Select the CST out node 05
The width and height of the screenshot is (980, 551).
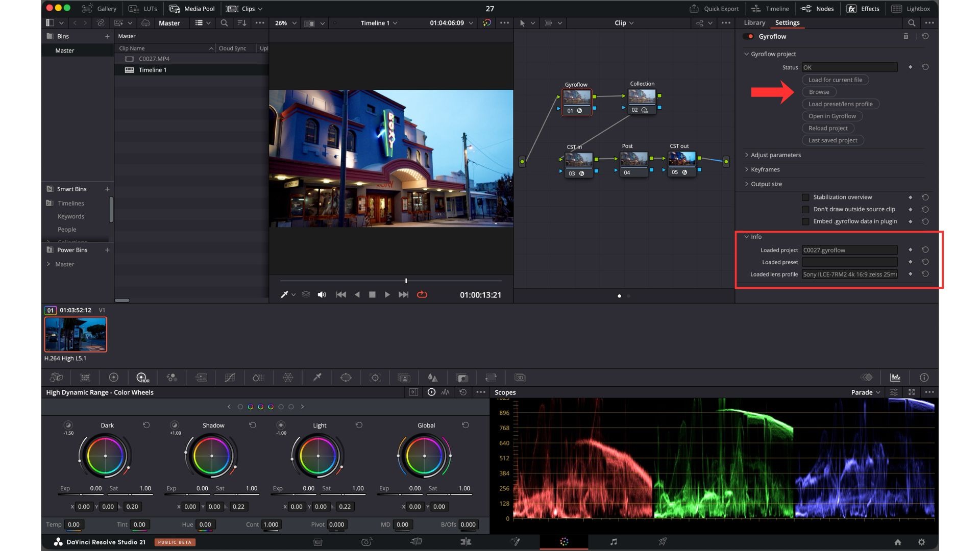pos(681,164)
